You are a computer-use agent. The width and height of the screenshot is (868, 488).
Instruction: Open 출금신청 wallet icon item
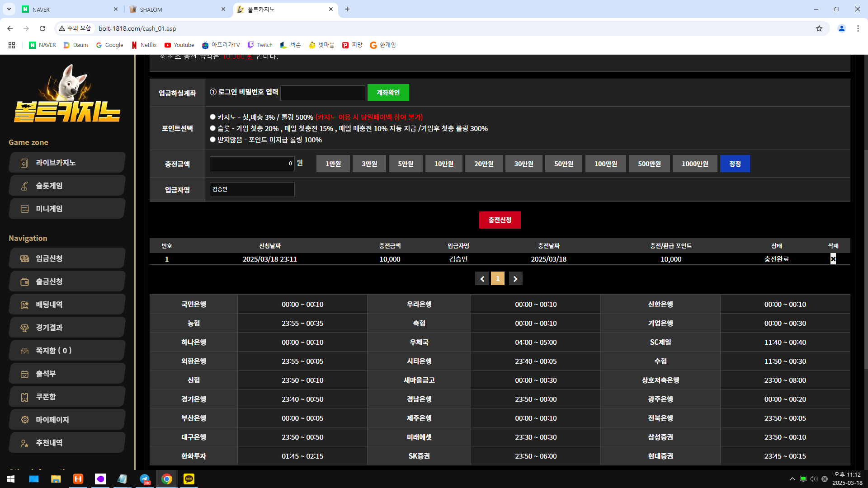(24, 282)
